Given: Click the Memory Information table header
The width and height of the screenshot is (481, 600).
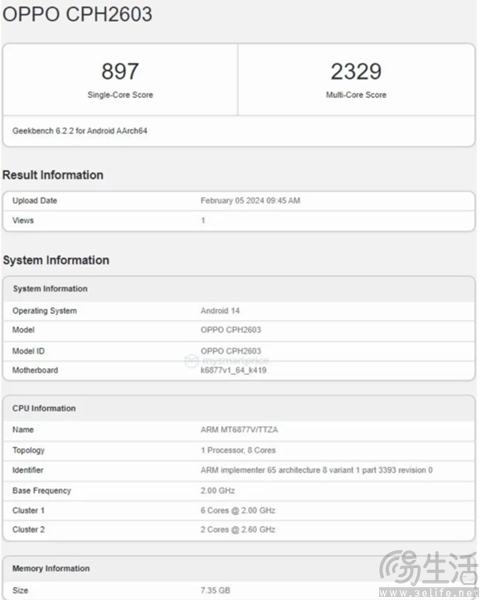Looking at the screenshot, I should [51, 569].
